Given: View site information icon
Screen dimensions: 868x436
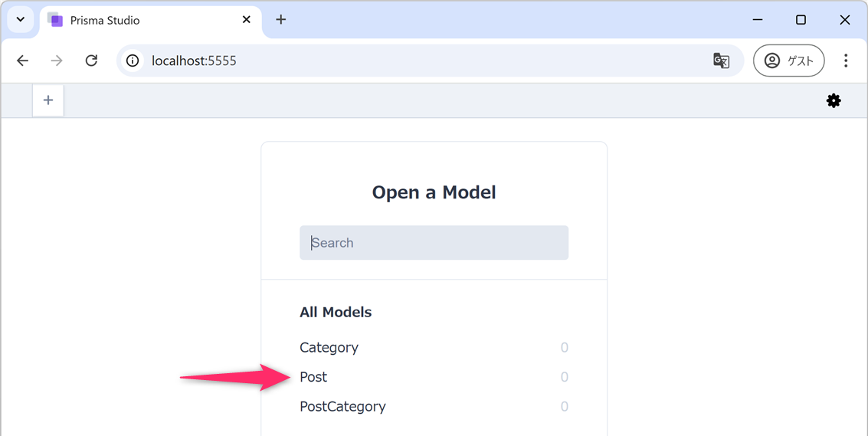Looking at the screenshot, I should tap(133, 61).
